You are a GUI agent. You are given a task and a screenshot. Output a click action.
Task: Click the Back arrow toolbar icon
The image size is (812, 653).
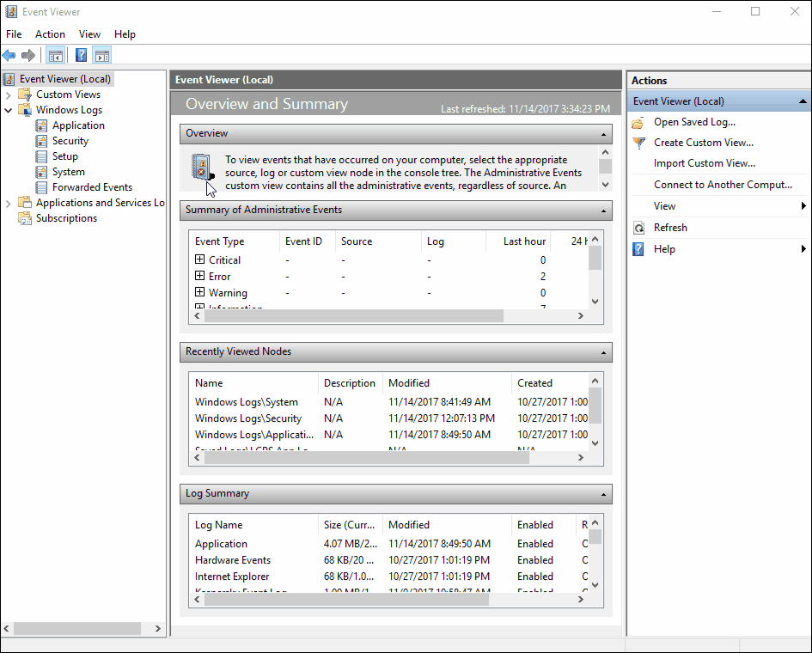tap(9, 56)
